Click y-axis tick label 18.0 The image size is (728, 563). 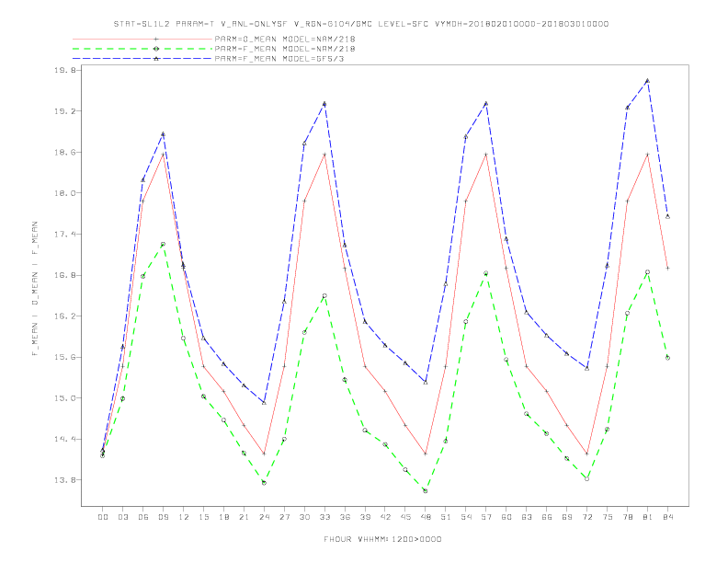click(x=64, y=193)
